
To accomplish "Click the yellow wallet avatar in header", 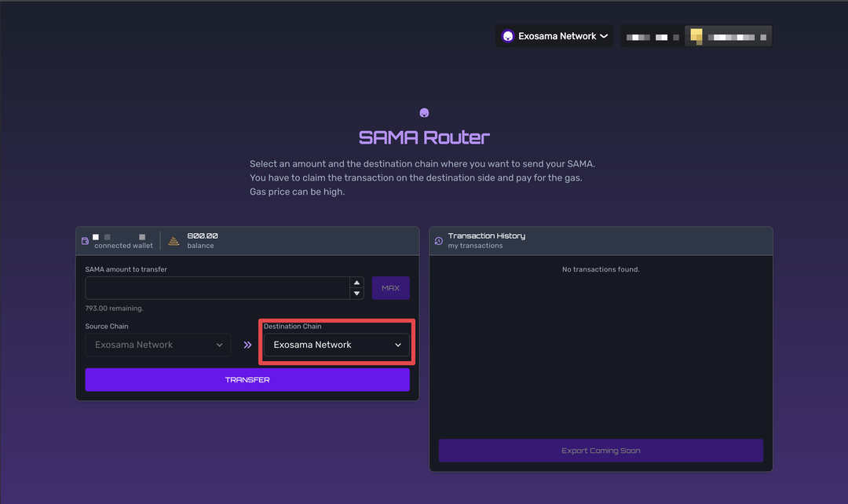I will click(x=696, y=36).
